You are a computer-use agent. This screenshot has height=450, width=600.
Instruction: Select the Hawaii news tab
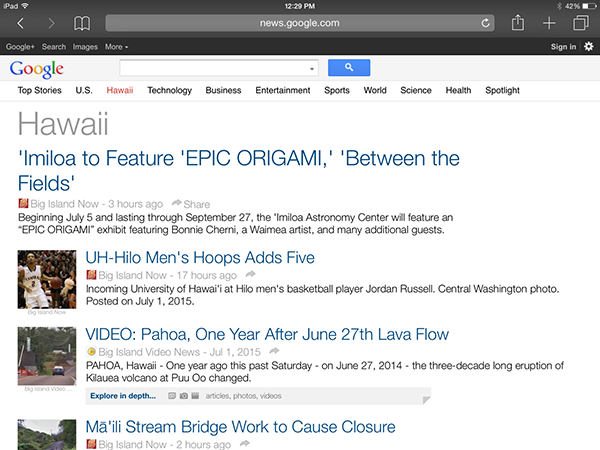120,90
